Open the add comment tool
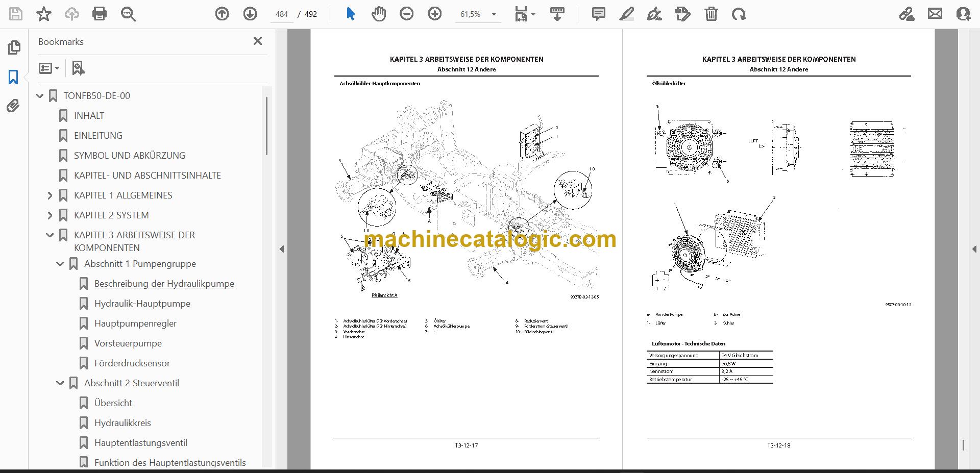Screen dimensions: 980x473 pyautogui.click(x=598, y=14)
